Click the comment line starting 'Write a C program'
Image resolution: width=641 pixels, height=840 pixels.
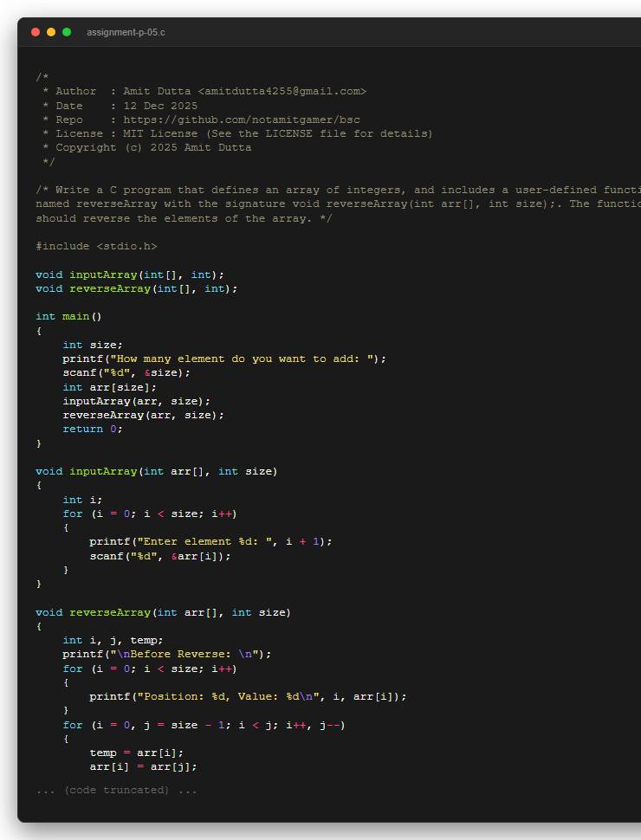[338, 190]
